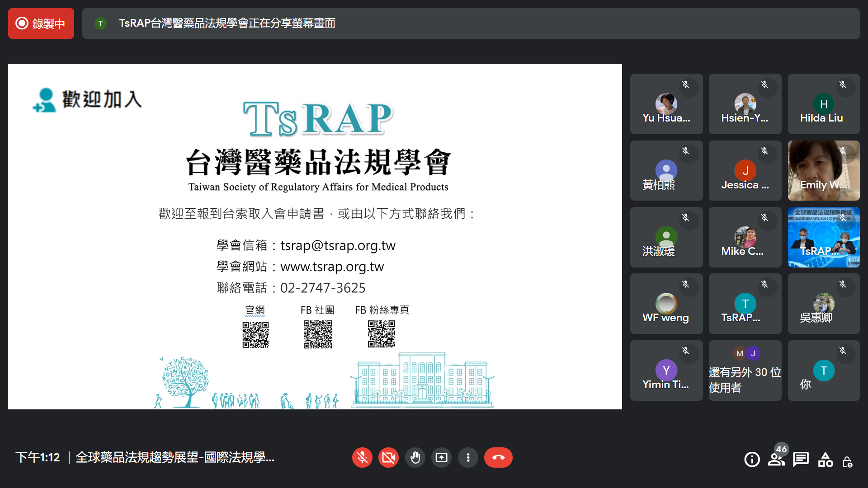Open the chat messages panel
The height and width of the screenshot is (488, 868).
click(x=801, y=460)
